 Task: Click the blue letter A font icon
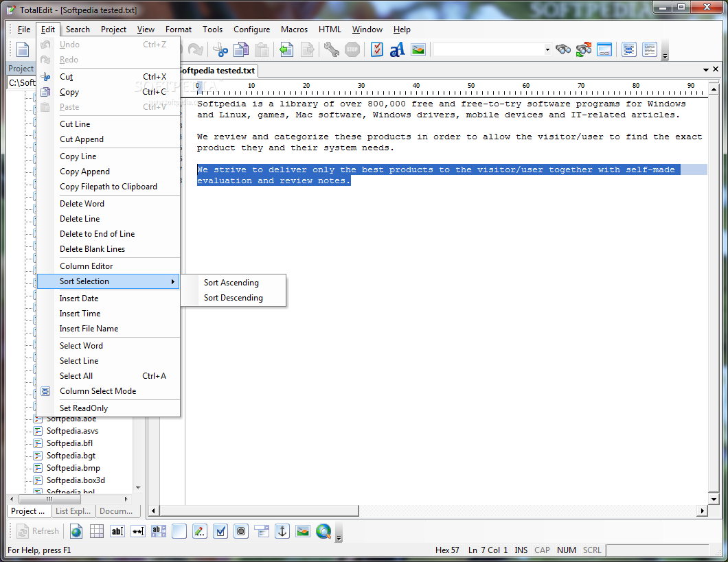click(x=398, y=49)
